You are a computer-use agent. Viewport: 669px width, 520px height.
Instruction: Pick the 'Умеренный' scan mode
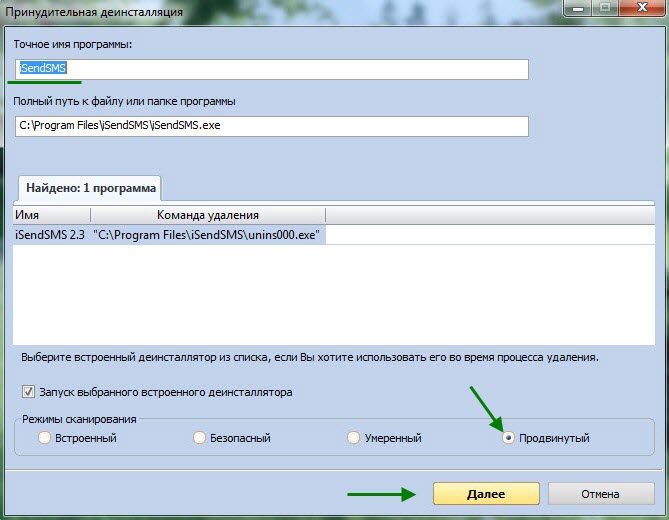pyautogui.click(x=353, y=438)
